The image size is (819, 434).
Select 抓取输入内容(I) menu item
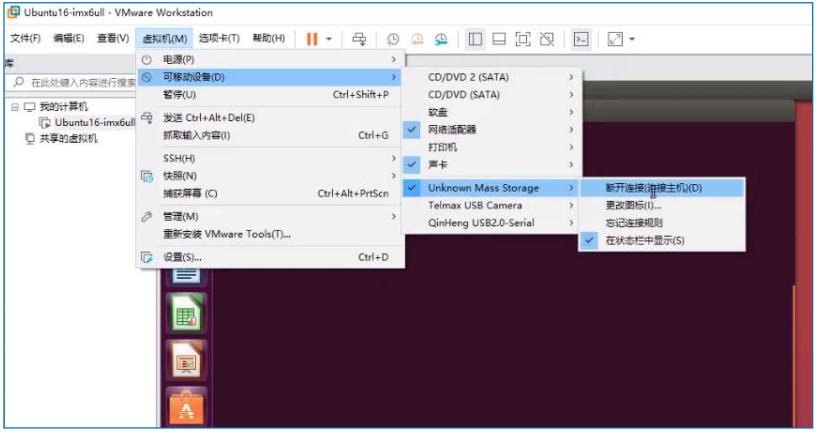tap(271, 135)
